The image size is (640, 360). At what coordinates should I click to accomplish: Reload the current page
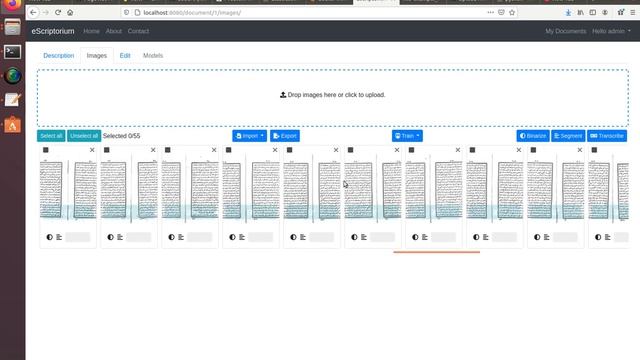[58, 13]
